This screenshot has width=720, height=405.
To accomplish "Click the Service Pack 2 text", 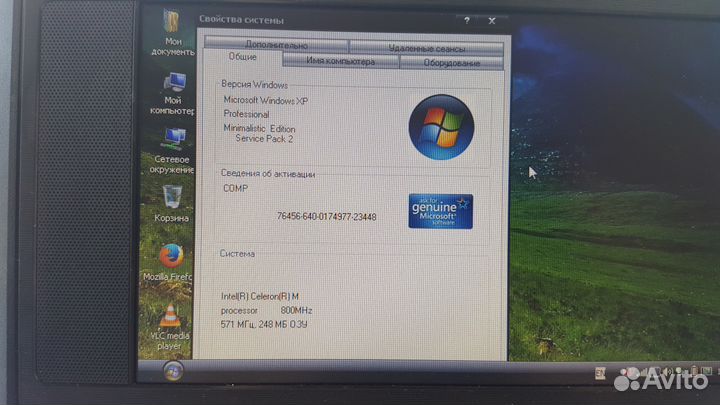I will coord(264,139).
